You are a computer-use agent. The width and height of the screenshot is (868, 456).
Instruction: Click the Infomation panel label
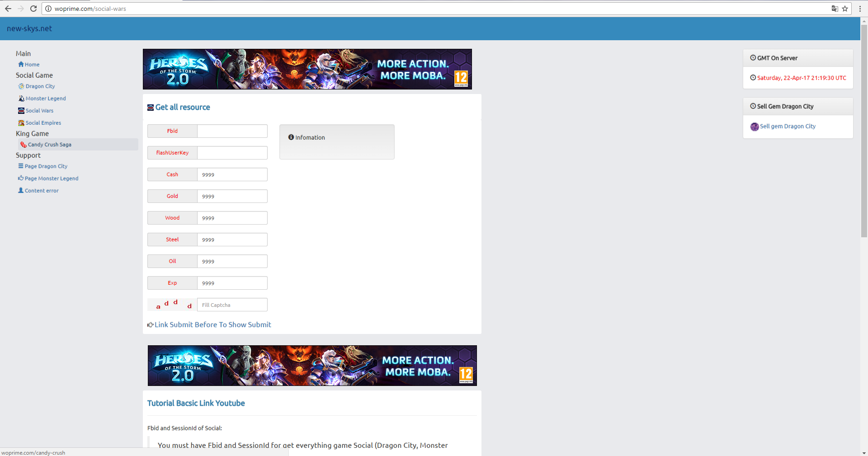tap(310, 138)
